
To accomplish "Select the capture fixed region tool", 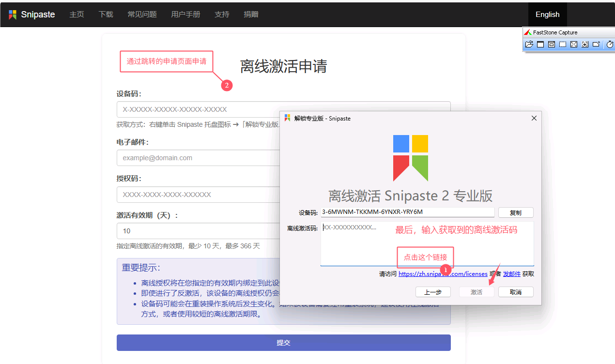I will coord(596,45).
